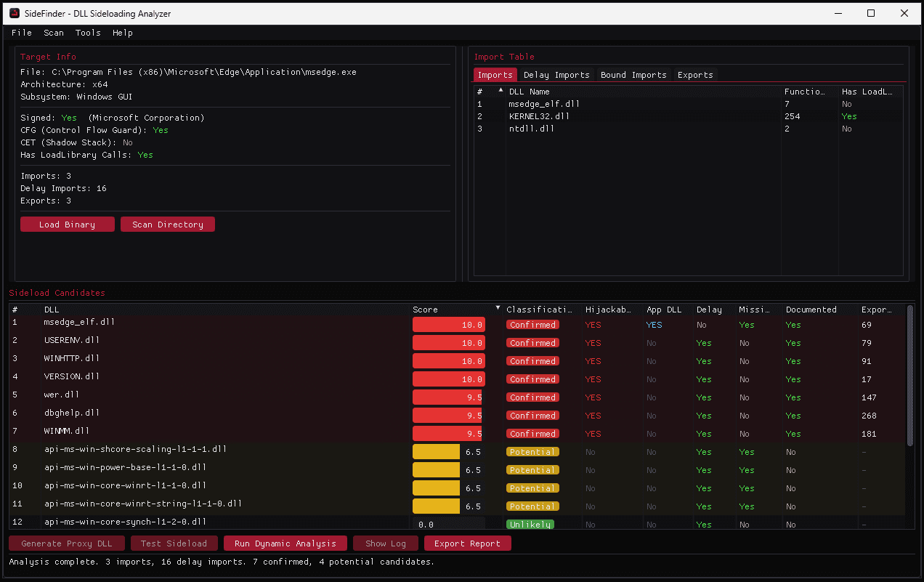Open the Tools menu
924x582 pixels.
[x=88, y=33]
